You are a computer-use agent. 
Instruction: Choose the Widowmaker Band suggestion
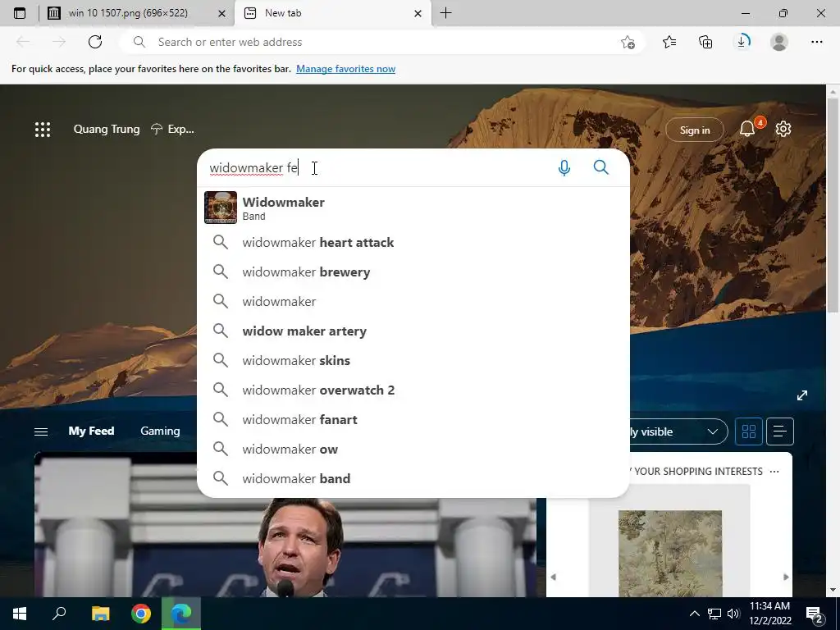[x=413, y=208]
